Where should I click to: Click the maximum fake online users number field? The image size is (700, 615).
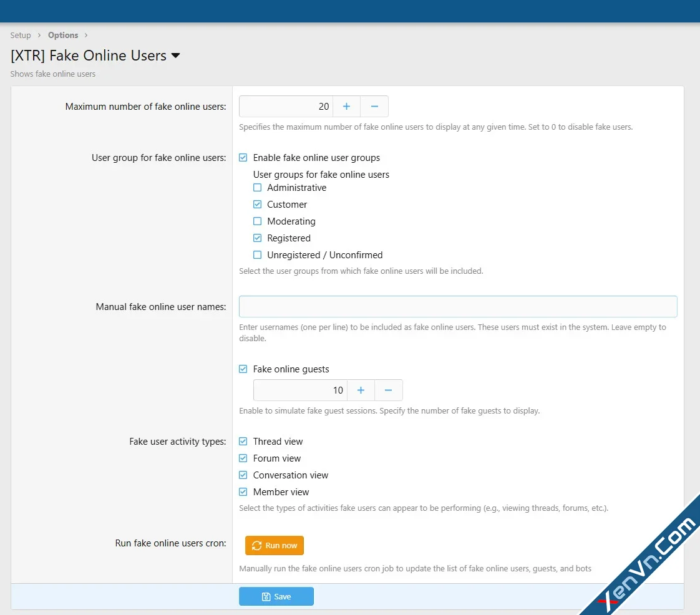286,107
